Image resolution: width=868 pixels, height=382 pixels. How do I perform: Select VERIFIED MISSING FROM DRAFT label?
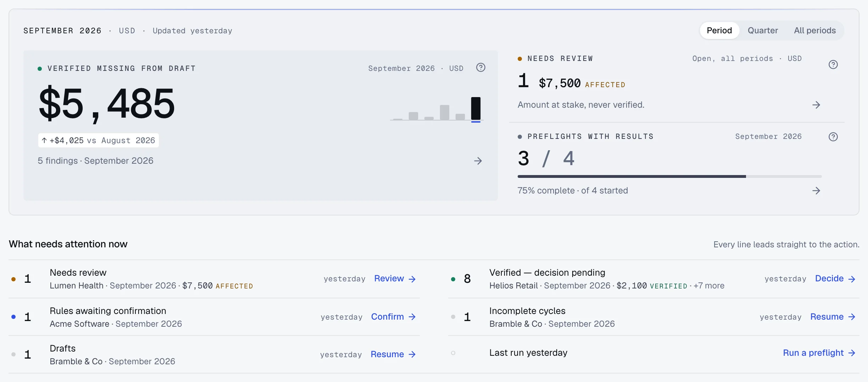(x=122, y=68)
